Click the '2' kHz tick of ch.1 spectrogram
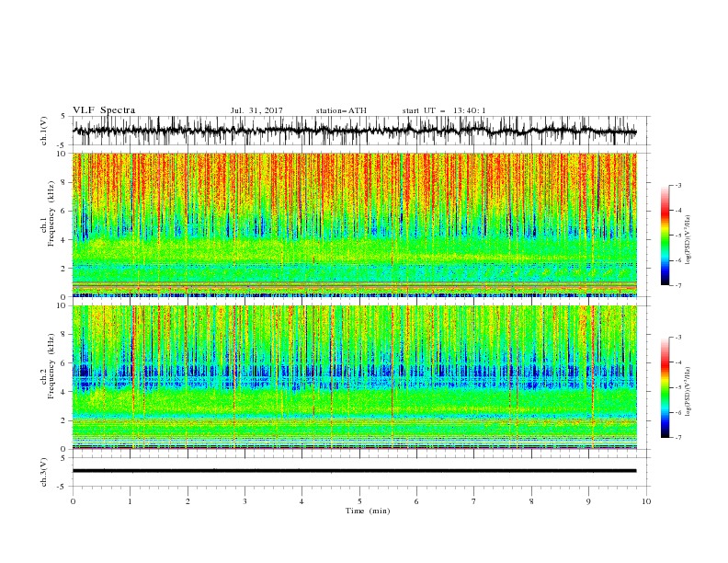Screen dimensions: 728x563 click(x=64, y=268)
